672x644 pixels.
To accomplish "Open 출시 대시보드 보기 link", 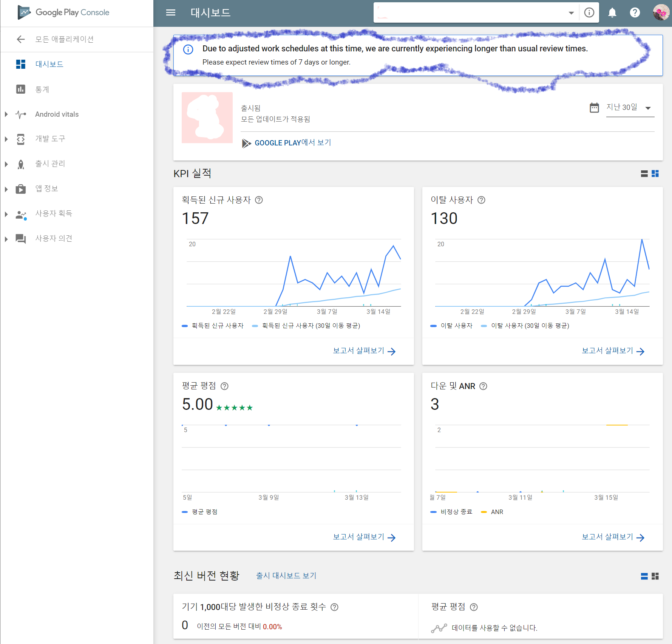I will [286, 576].
